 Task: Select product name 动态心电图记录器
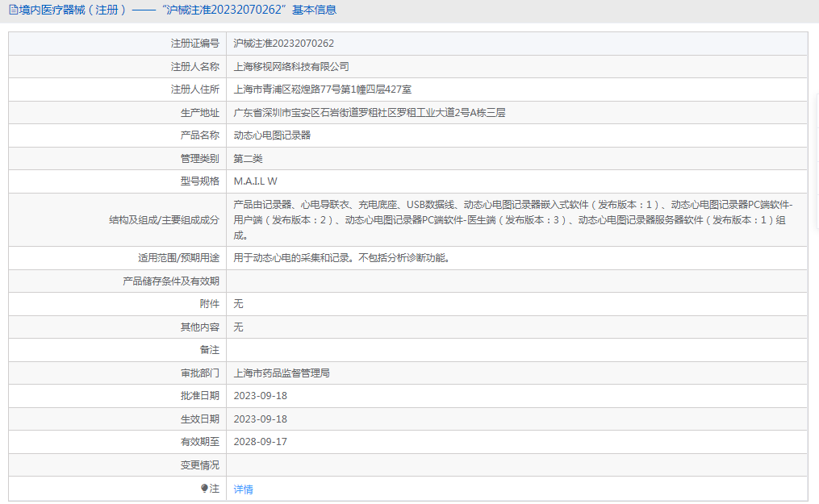pos(272,135)
